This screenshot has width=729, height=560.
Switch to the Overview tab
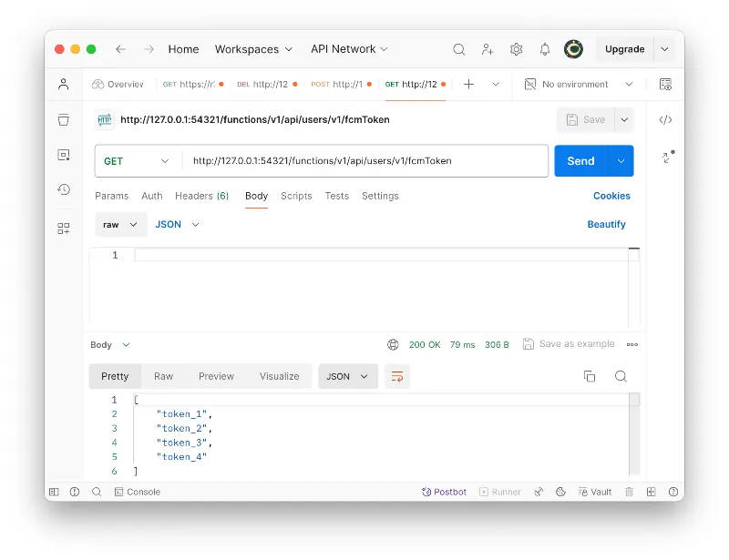(118, 84)
